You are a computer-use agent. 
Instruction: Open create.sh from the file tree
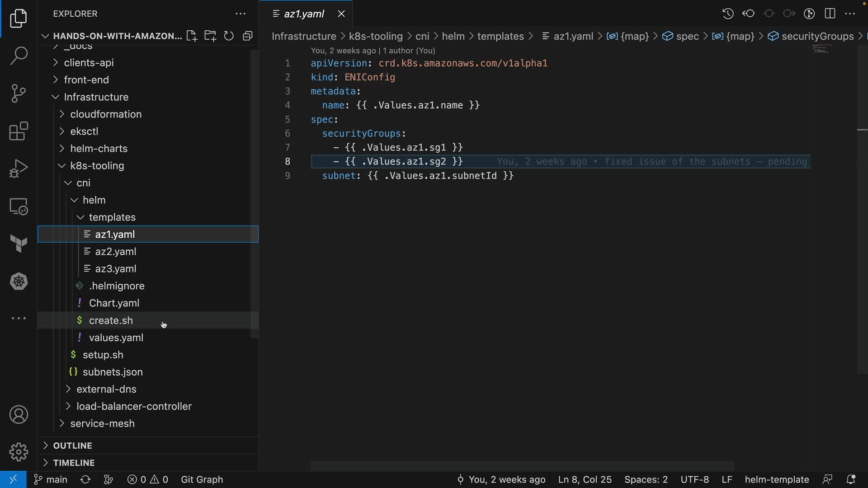(111, 320)
